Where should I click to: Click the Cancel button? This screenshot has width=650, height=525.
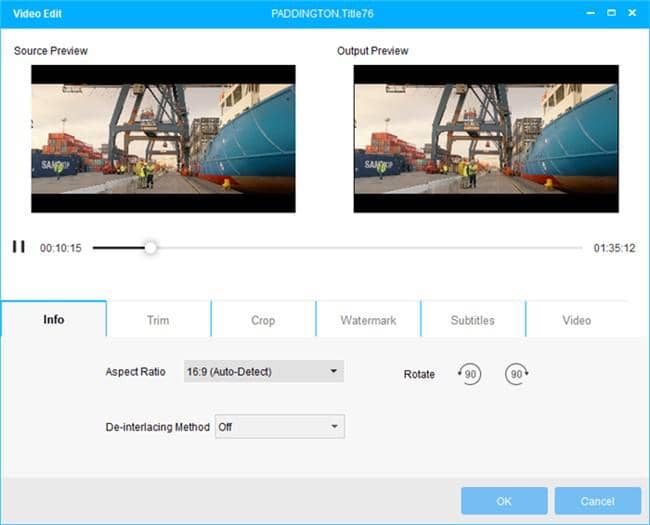coord(598,501)
